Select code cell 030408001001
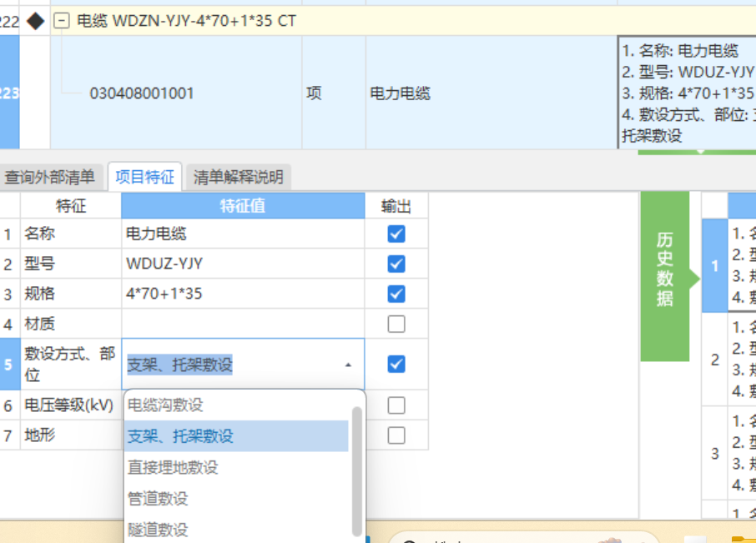This screenshot has height=543, width=756. tap(142, 93)
